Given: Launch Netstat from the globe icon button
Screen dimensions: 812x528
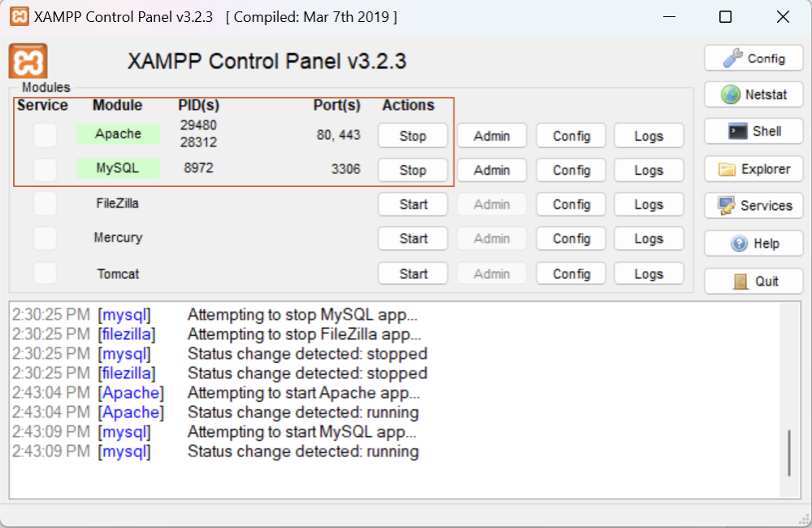Looking at the screenshot, I should 753,95.
